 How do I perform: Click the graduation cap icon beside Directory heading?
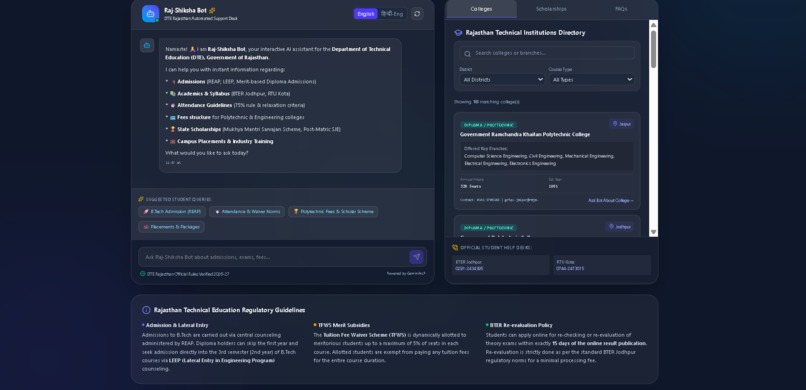(x=458, y=32)
